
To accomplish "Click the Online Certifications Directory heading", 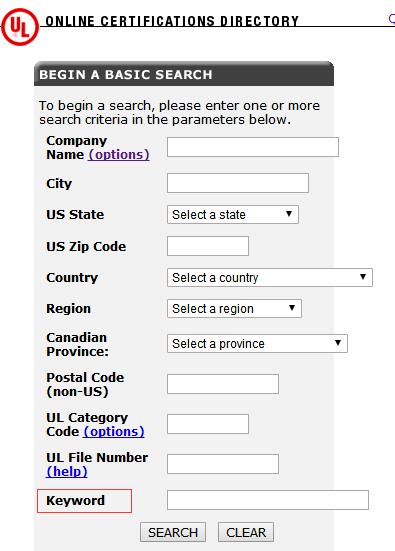I will pyautogui.click(x=172, y=21).
